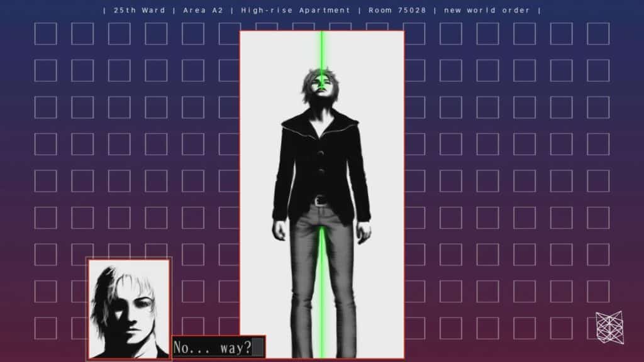
Task: Click the "High-rise Apartment" header text
Action: [x=296, y=10]
